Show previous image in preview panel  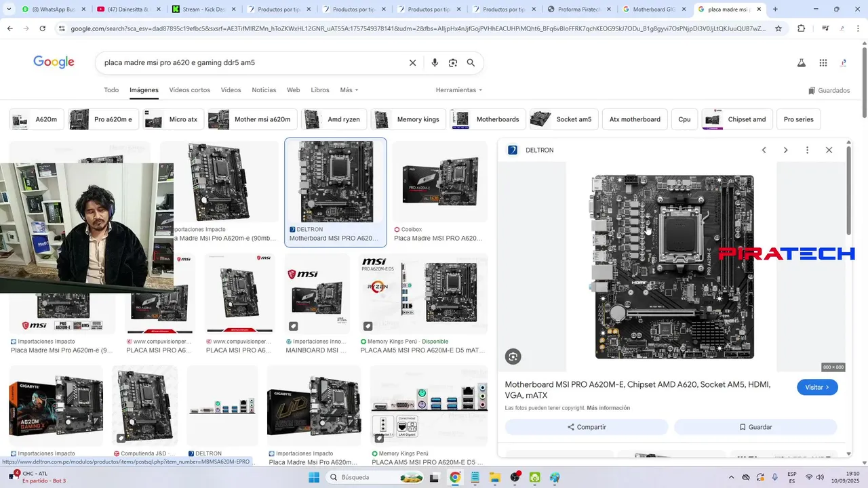[x=764, y=150]
